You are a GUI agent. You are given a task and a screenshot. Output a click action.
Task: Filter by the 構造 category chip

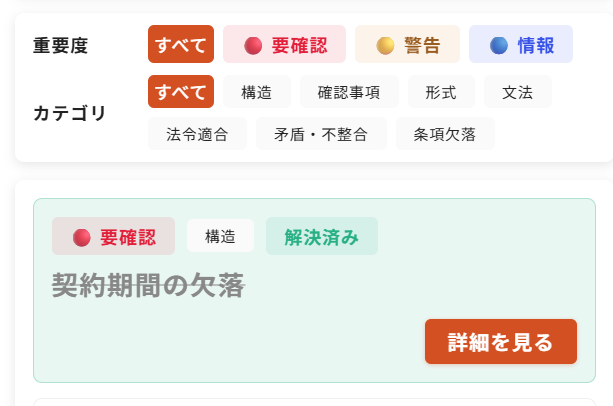(x=257, y=92)
